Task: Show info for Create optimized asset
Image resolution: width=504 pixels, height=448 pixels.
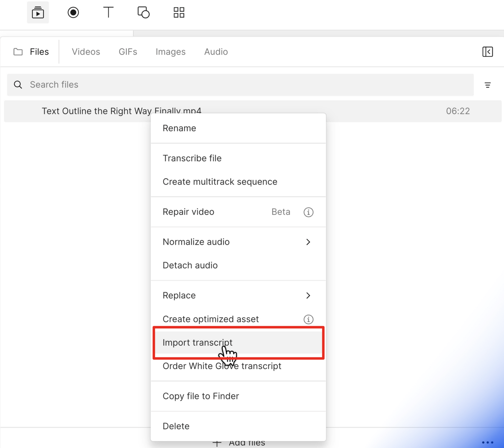Action: (x=308, y=319)
